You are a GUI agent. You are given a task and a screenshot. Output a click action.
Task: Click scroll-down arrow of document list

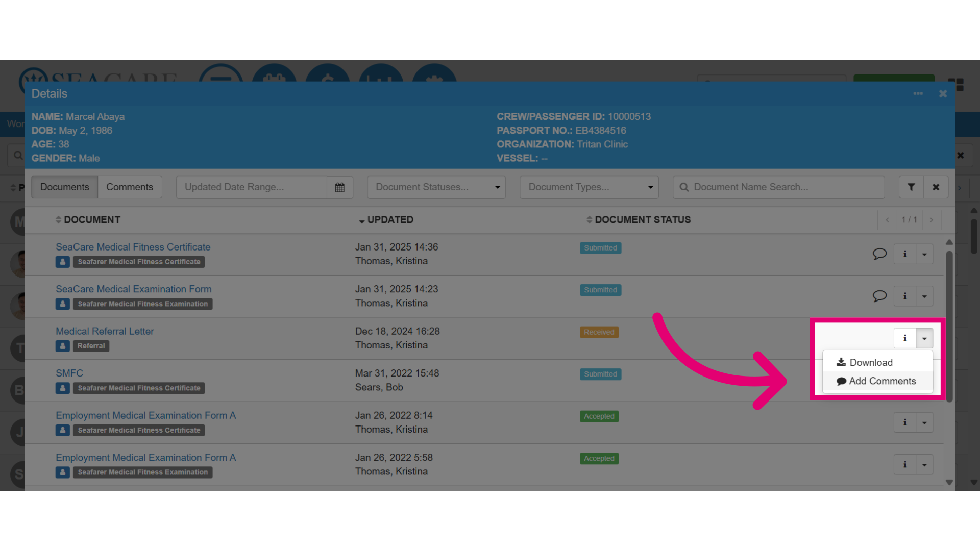tap(949, 482)
